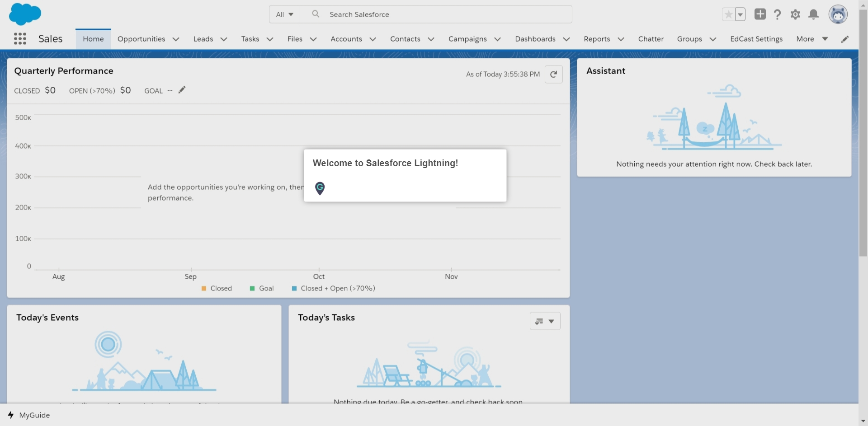Open Setup gear icon
Image resolution: width=868 pixels, height=426 pixels.
795,14
